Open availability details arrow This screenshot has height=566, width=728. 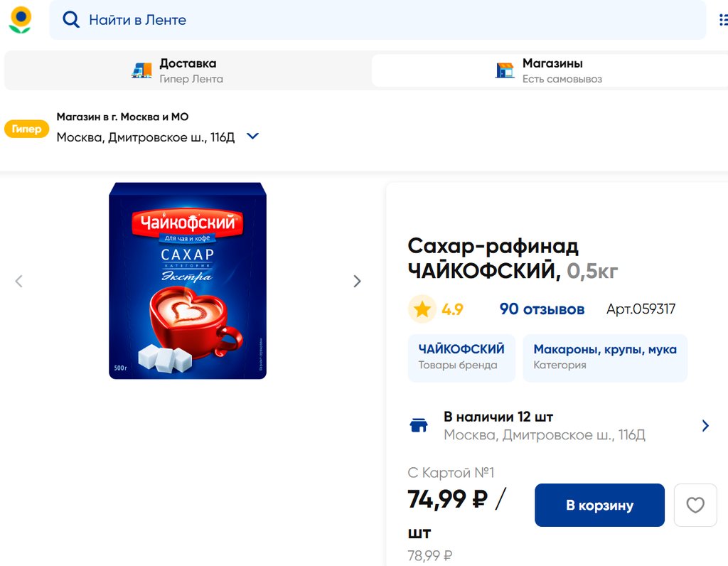[705, 426]
